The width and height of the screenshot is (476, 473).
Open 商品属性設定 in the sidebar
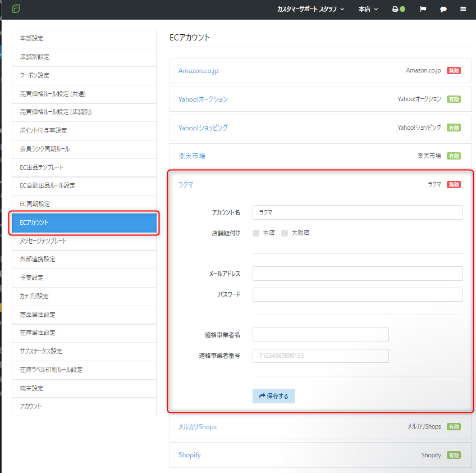84,315
